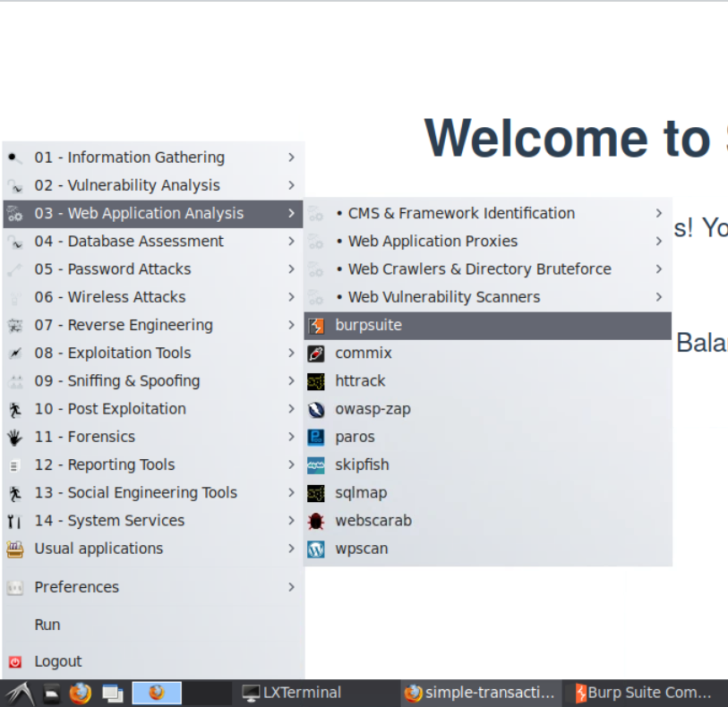This screenshot has width=728, height=707.
Task: Click the Exploitation Tools icon
Action: coord(15,353)
